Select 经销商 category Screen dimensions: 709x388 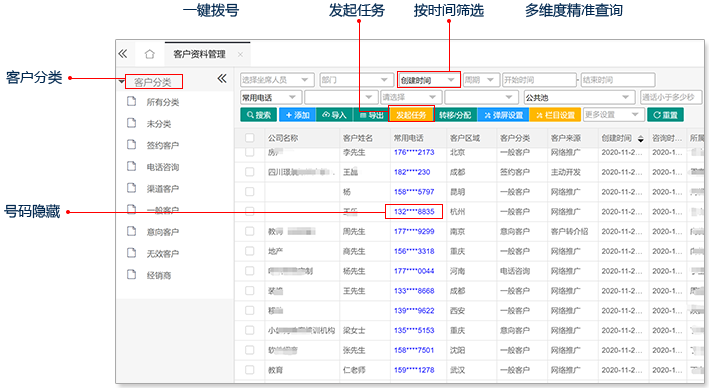pos(159,275)
